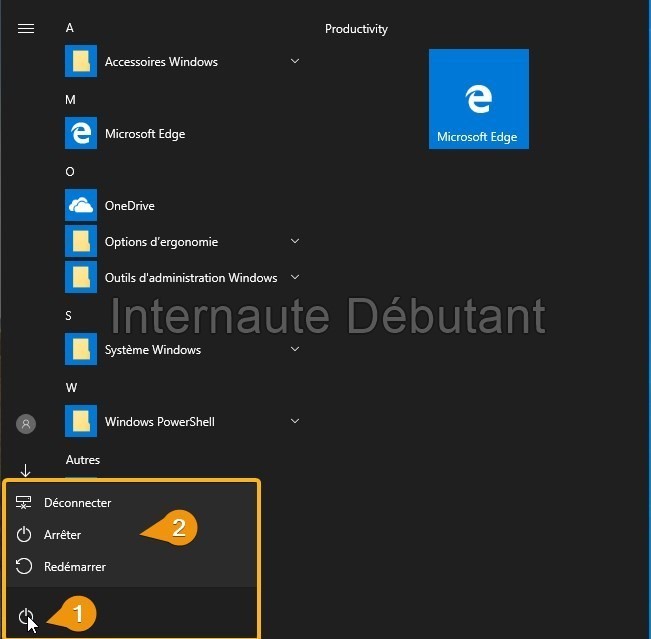
Task: Click the OneDrive cloud icon
Action: pos(81,205)
